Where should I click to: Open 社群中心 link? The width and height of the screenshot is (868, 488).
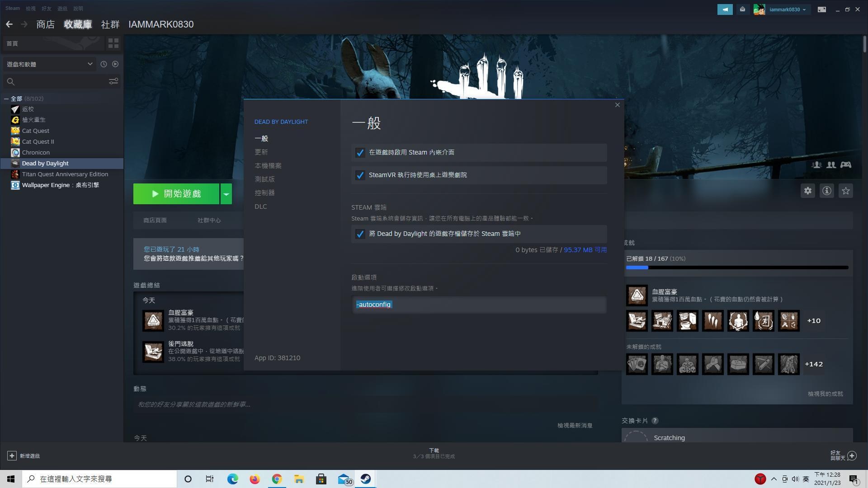coord(209,221)
